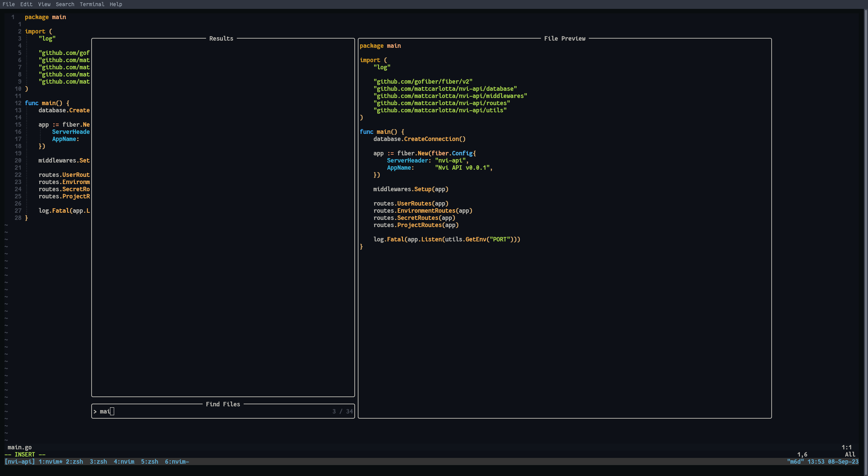Select the fiber.Config line in File Preview
Image resolution: width=868 pixels, height=476 pixels.
[425, 153]
